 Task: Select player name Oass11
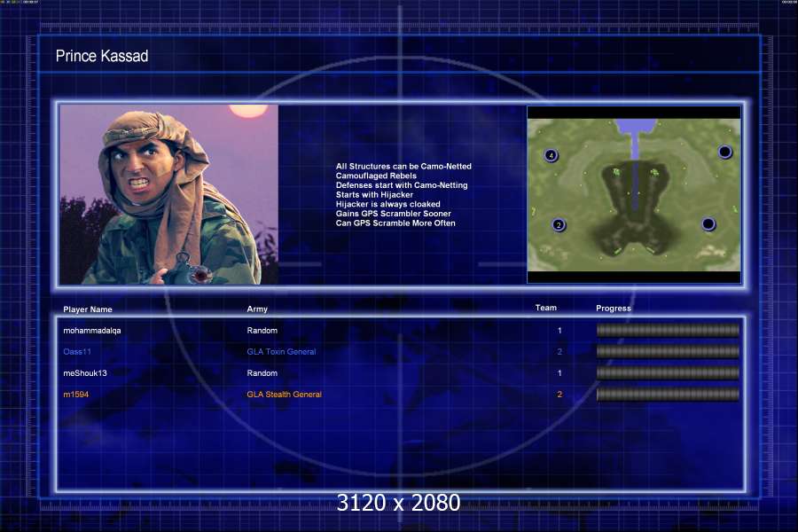[77, 352]
